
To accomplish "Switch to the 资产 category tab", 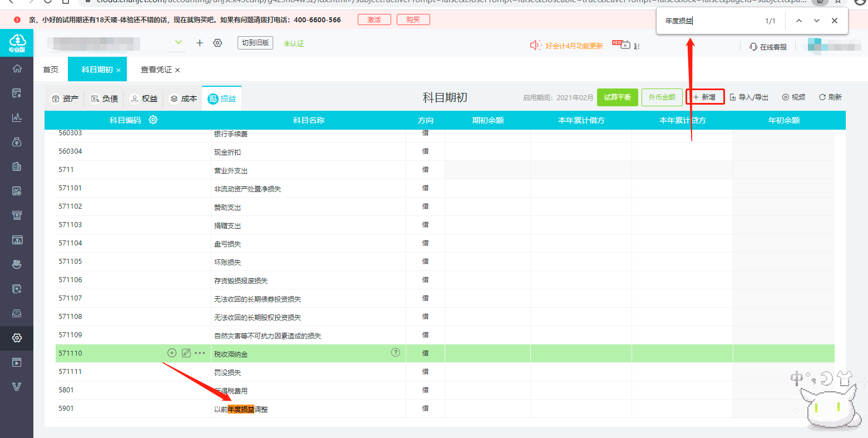I will 65,99.
